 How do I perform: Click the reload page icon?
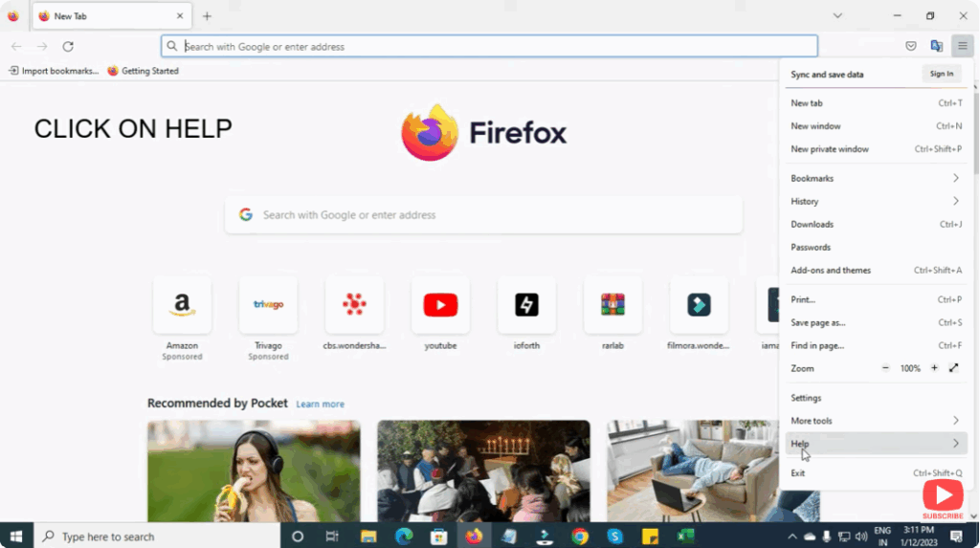(68, 46)
